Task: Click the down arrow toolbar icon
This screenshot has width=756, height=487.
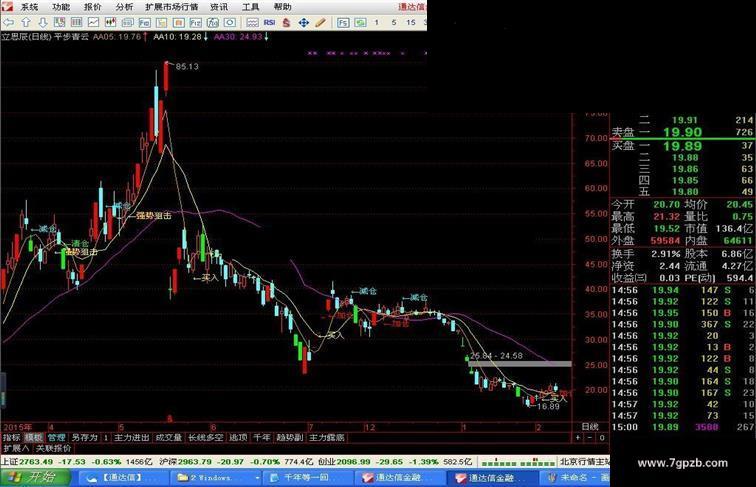Action: 43,23
